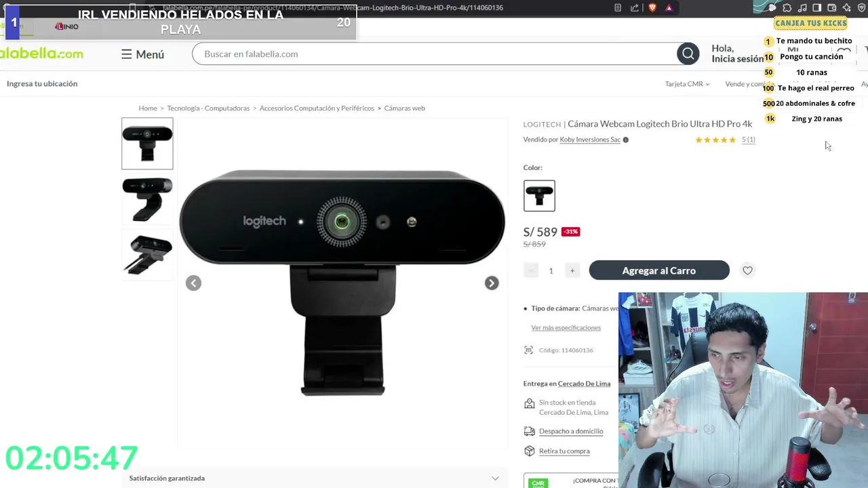Open Tecnología - Computadoras breadcrumb
This screenshot has height=488, width=868.
[x=208, y=108]
